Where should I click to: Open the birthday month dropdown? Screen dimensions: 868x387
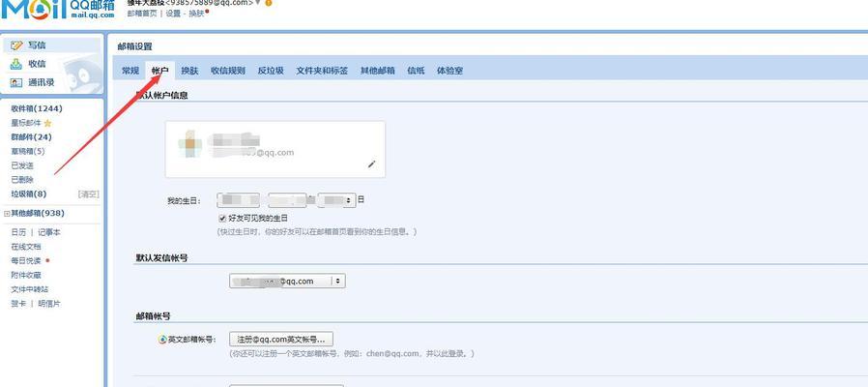287,200
